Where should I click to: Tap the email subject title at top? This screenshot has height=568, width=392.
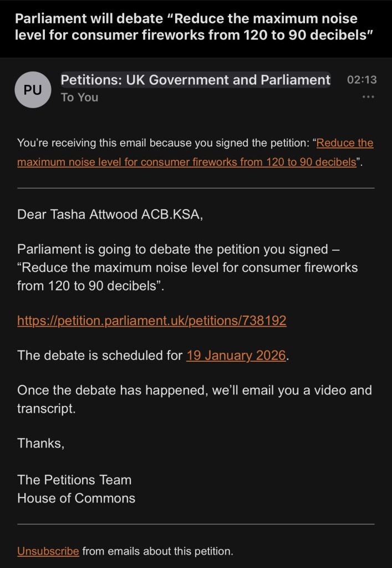coord(194,27)
